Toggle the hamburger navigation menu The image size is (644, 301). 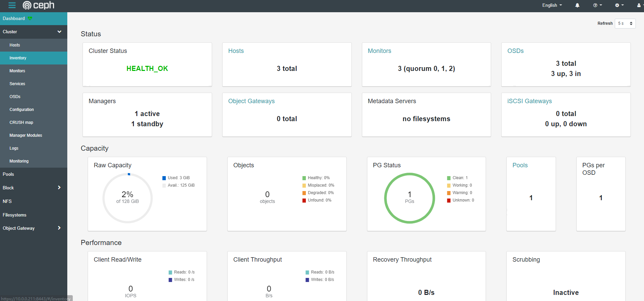click(x=12, y=5)
